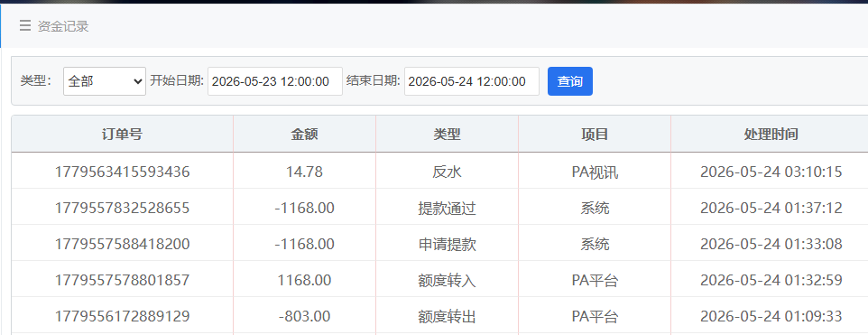This screenshot has width=868, height=335.
Task: Select order number 1779556172889129
Action: click(123, 316)
